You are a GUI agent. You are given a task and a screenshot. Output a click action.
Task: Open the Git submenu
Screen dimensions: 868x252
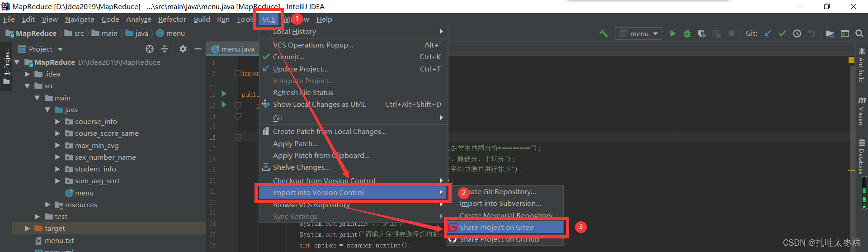[x=353, y=118]
